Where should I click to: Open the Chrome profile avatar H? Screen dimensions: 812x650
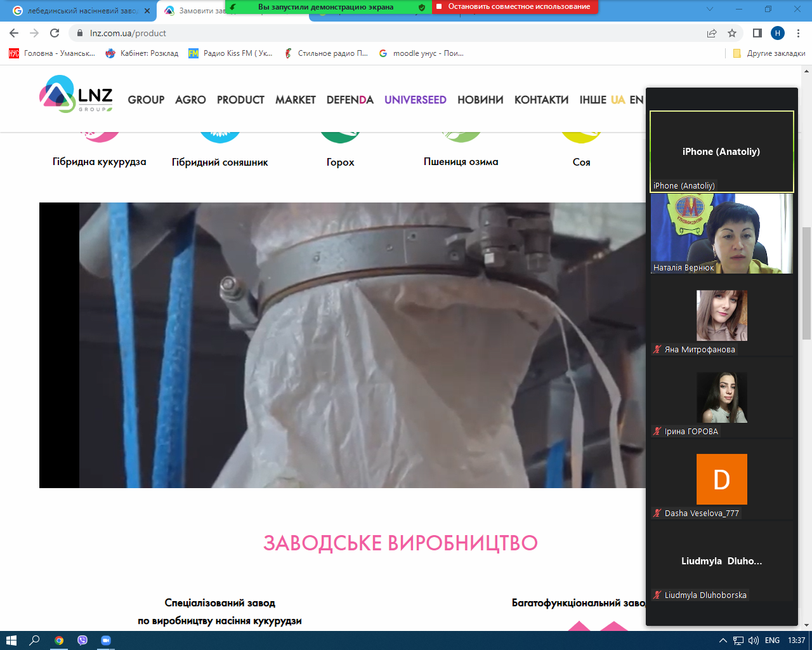pyautogui.click(x=778, y=33)
